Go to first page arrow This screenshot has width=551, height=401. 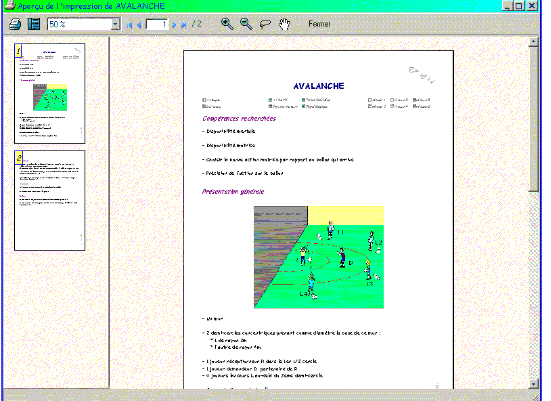tap(130, 25)
